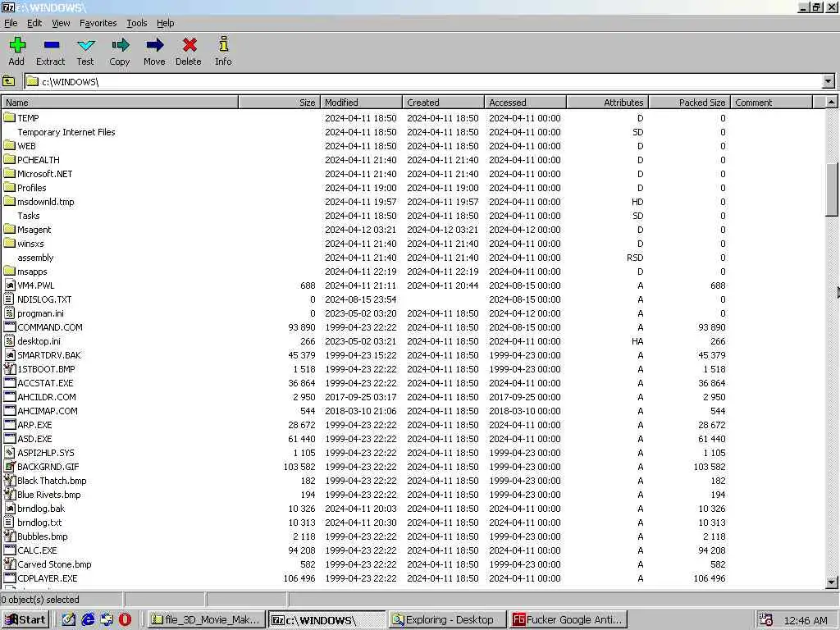Image resolution: width=840 pixels, height=630 pixels.
Task: Select the ACCSTAT.EXE file
Action: [x=45, y=382]
